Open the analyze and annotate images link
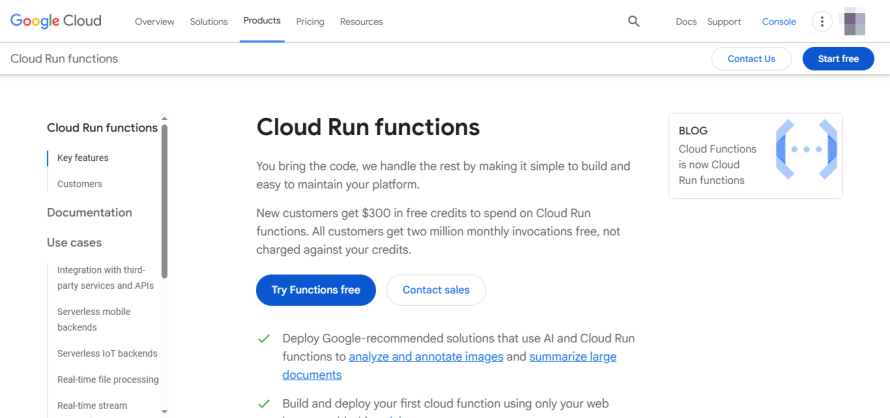 [426, 357]
